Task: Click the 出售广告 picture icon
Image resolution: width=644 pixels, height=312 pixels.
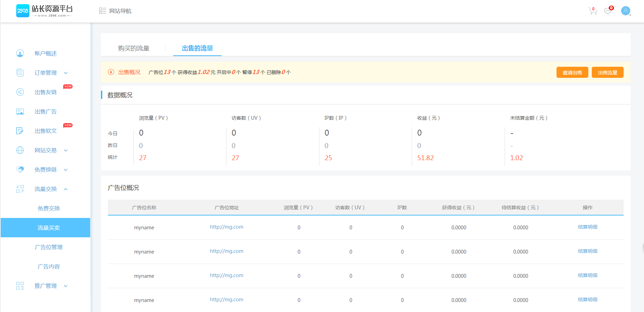Action: [20, 111]
